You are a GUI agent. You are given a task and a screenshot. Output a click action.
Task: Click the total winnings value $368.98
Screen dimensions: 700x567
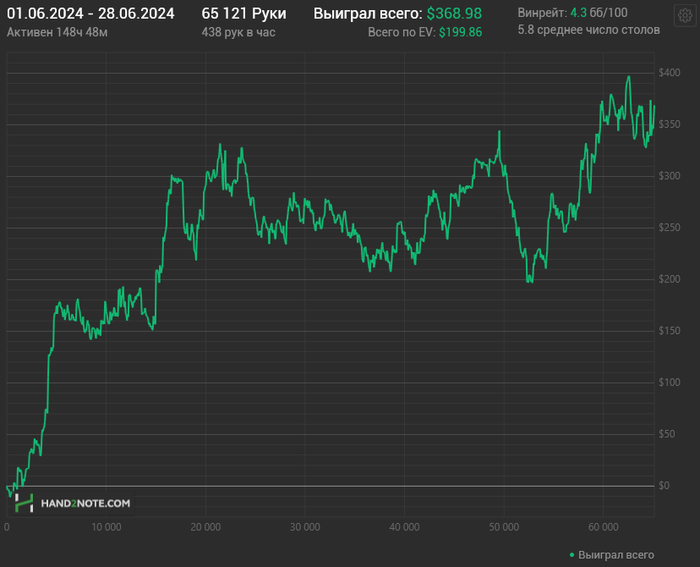pyautogui.click(x=454, y=14)
